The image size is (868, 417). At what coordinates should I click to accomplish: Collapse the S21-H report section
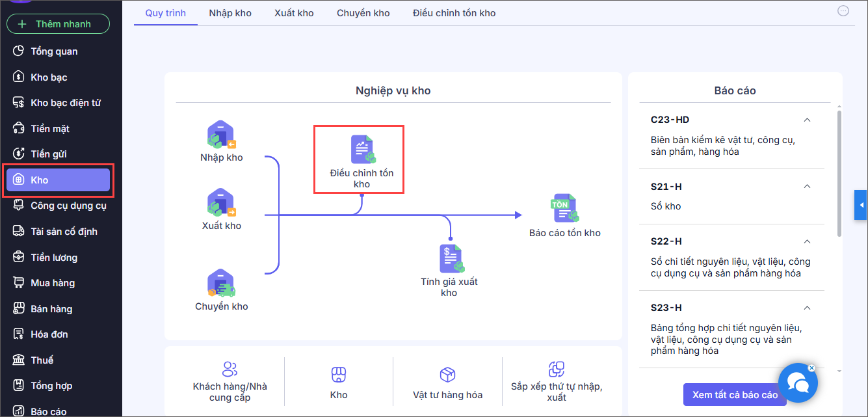pos(807,187)
